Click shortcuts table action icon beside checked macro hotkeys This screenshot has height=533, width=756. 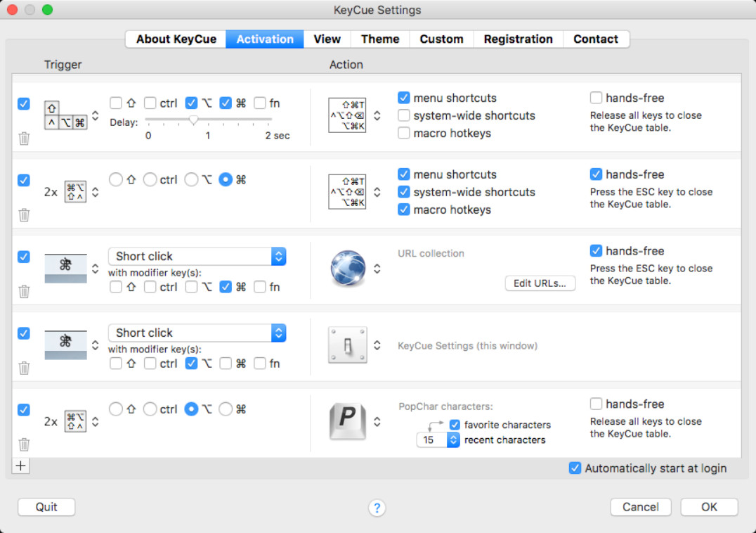(x=347, y=192)
